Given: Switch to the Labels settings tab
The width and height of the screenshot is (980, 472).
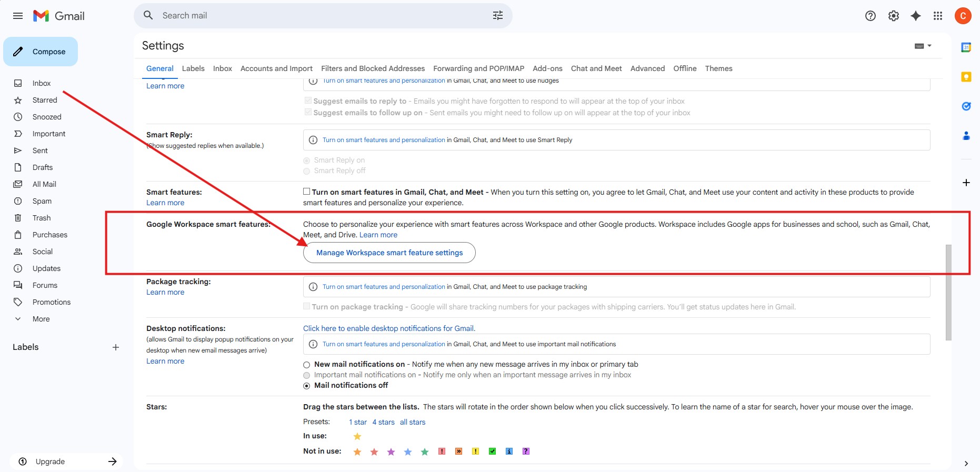Looking at the screenshot, I should click(193, 68).
